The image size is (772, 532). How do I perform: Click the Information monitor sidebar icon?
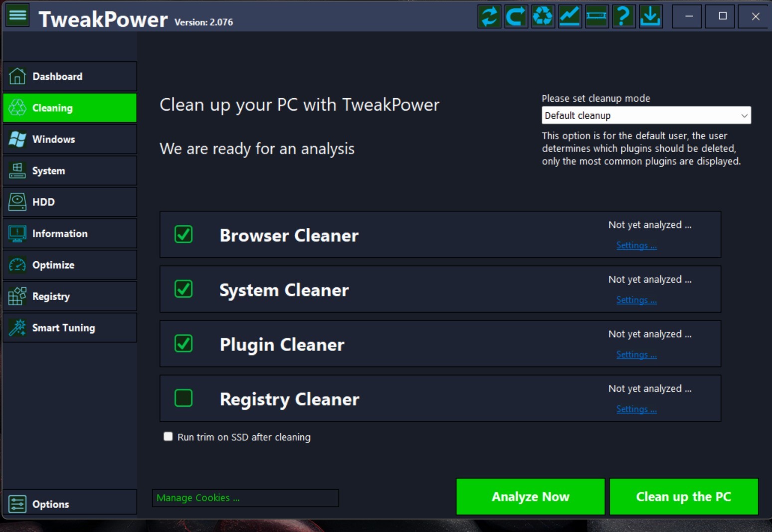pyautogui.click(x=17, y=233)
